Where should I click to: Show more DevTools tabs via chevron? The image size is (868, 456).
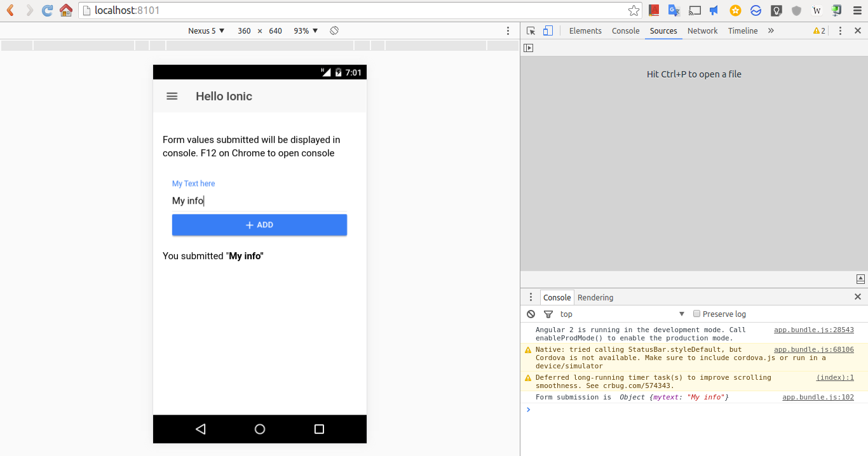click(771, 30)
